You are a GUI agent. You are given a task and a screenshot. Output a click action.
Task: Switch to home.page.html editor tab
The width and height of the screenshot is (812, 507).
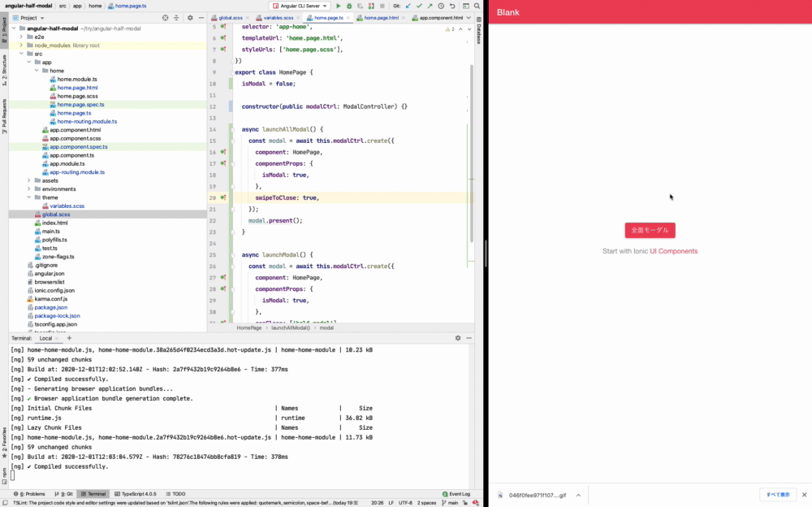(381, 18)
